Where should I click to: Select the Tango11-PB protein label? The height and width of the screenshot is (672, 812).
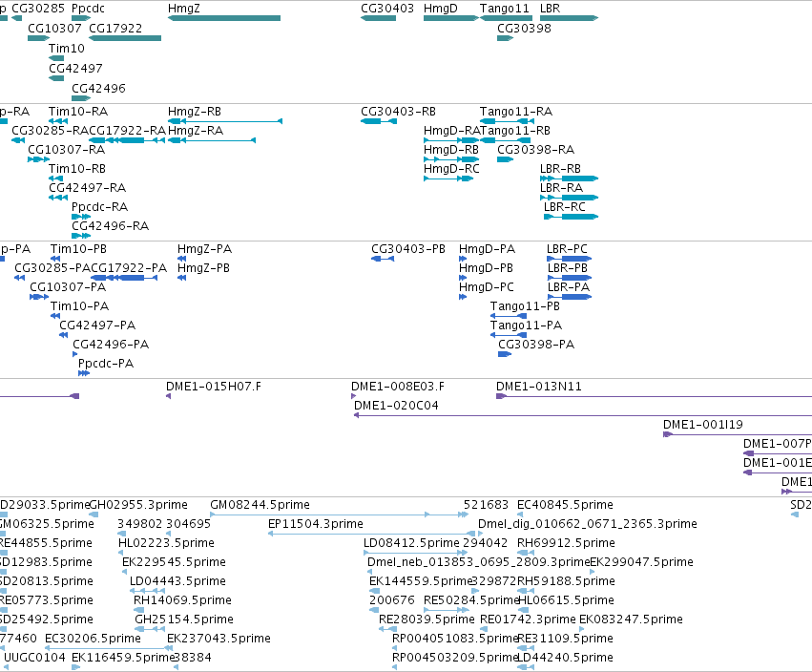coord(525,306)
